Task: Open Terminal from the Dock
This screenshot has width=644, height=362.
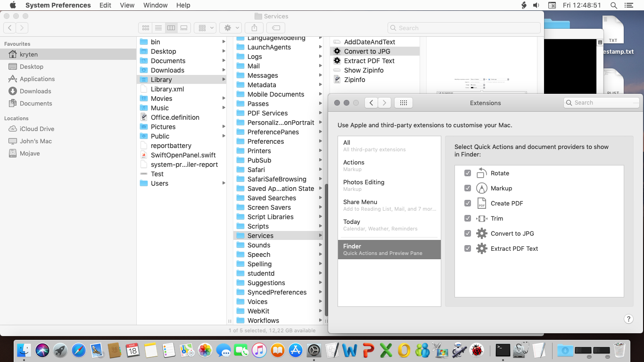Action: [x=503, y=350]
